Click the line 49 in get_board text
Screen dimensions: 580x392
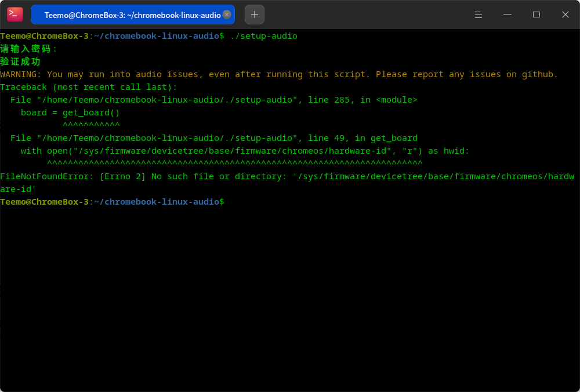coord(363,138)
